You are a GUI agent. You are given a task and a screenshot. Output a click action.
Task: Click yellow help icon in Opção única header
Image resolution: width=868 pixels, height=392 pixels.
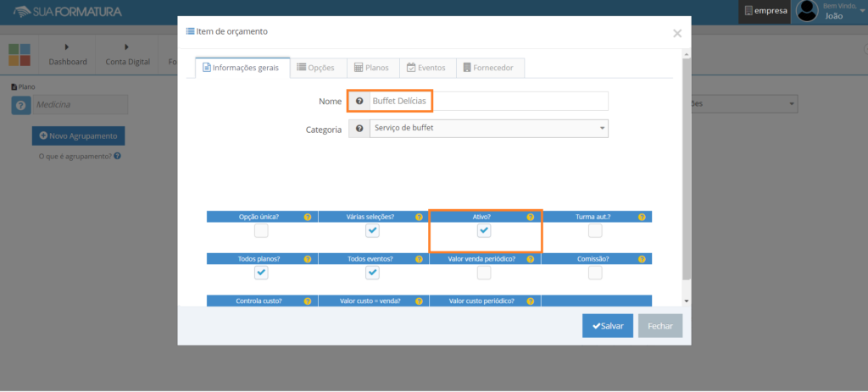(308, 217)
